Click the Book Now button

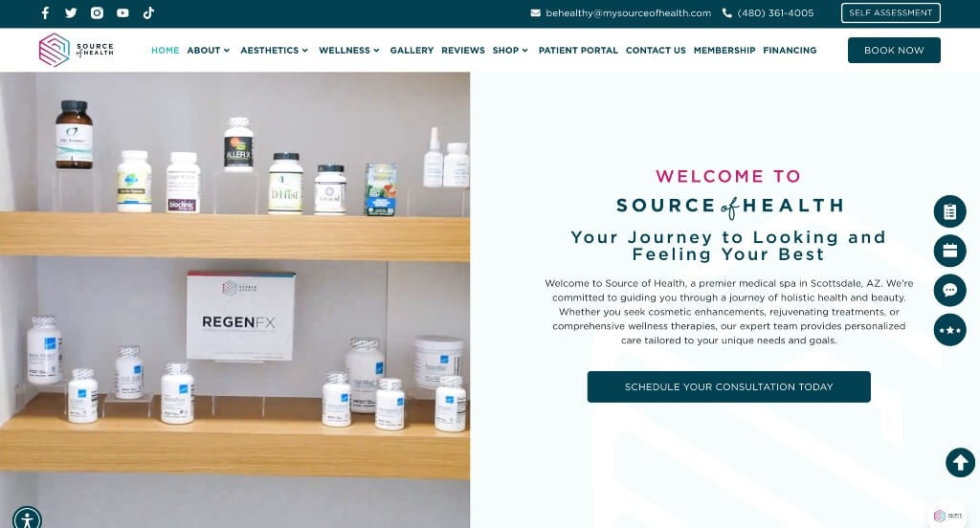(x=894, y=50)
